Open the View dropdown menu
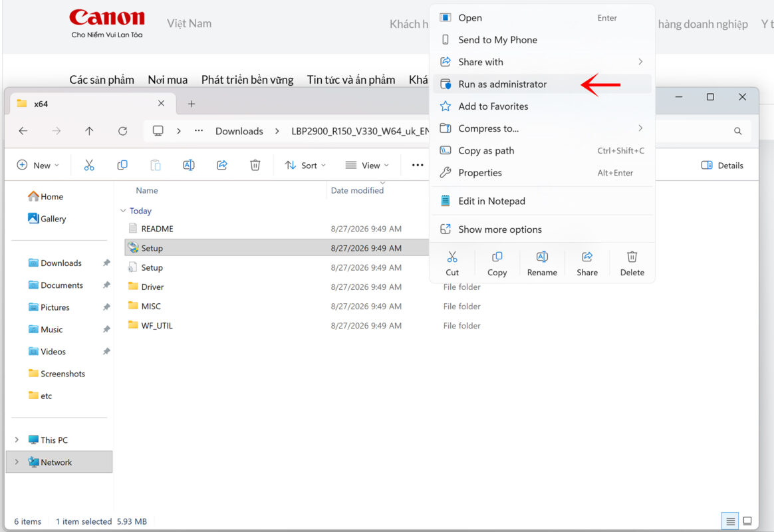The width and height of the screenshot is (774, 532). click(x=367, y=166)
